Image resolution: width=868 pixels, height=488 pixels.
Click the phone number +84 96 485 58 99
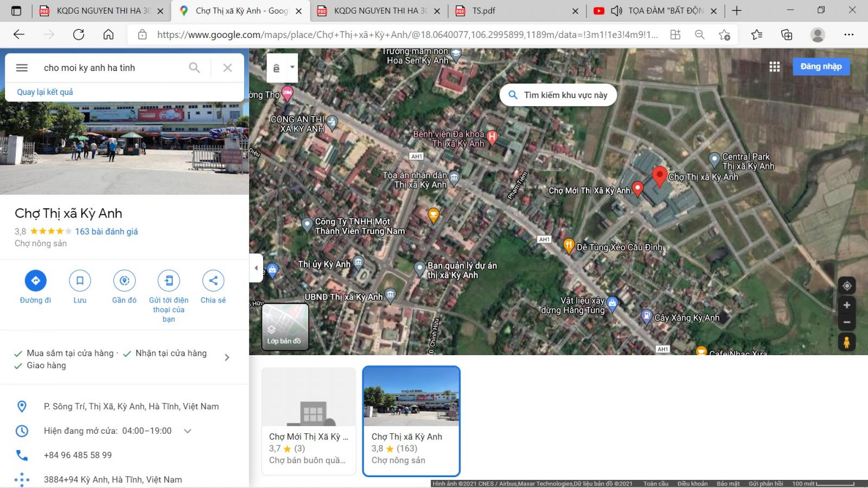click(x=78, y=455)
